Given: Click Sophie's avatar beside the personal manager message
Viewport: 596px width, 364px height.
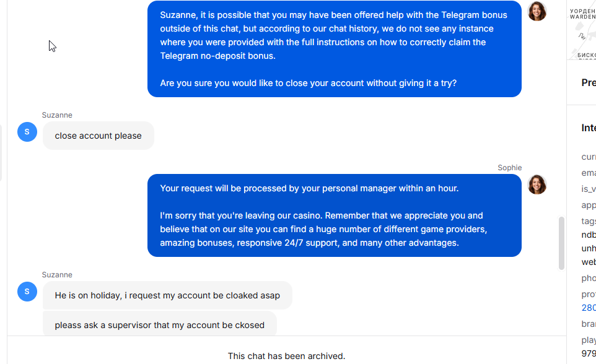Looking at the screenshot, I should tap(537, 184).
